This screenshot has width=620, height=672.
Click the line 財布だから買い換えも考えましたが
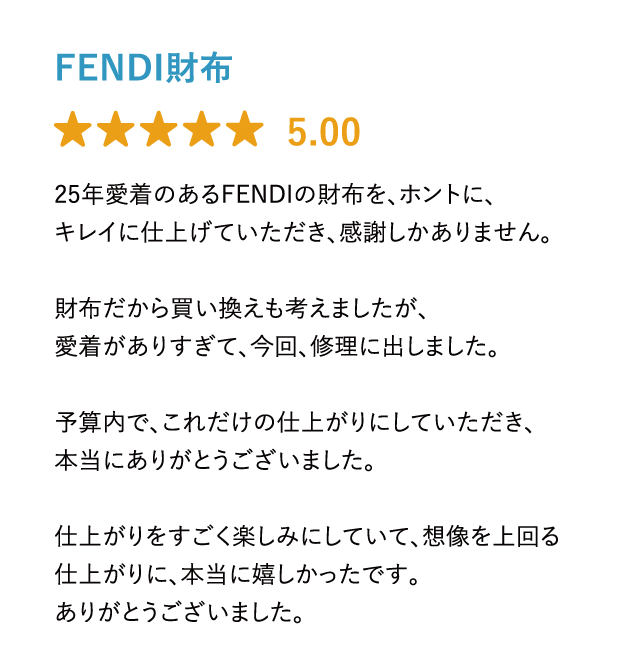pyautogui.click(x=242, y=309)
